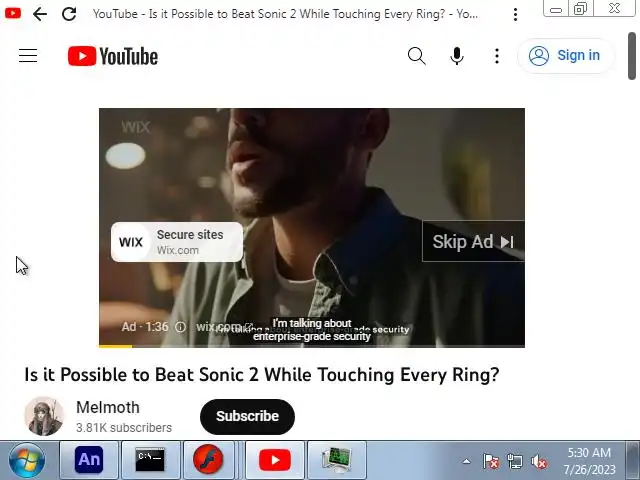Screen dimensions: 640x480
Task: Start voice search with microphone icon
Action: point(457,56)
